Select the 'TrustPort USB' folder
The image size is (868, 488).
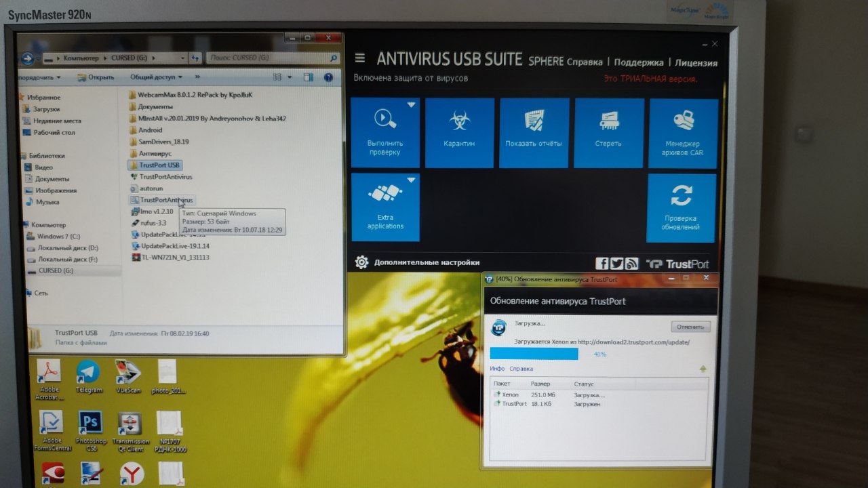coord(155,165)
